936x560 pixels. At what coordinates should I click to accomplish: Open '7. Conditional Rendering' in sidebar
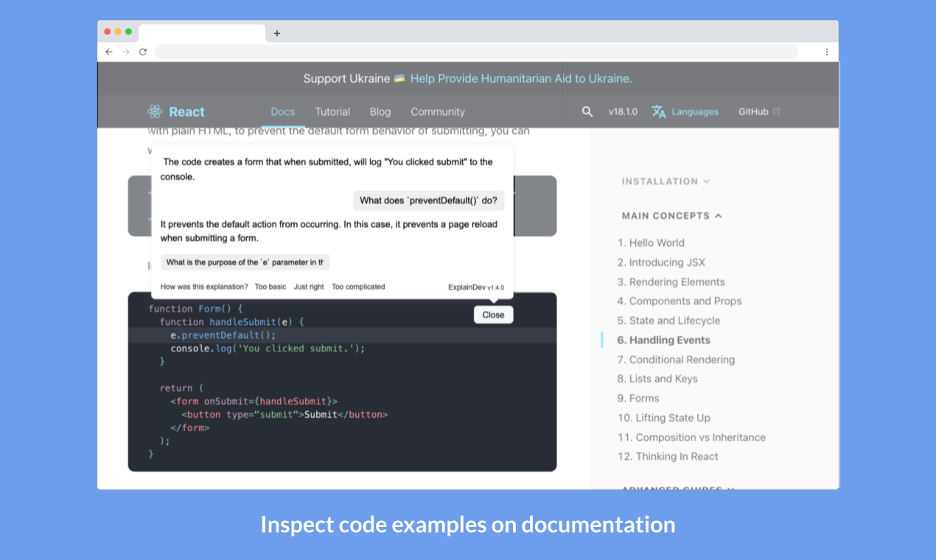pyautogui.click(x=677, y=360)
